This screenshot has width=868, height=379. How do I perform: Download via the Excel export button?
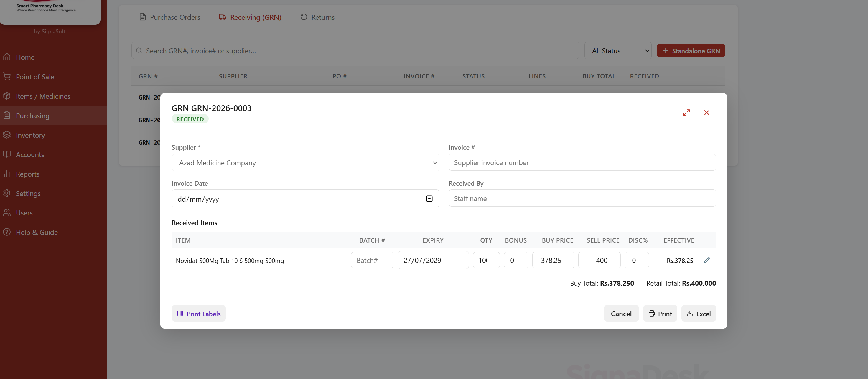pos(699,314)
